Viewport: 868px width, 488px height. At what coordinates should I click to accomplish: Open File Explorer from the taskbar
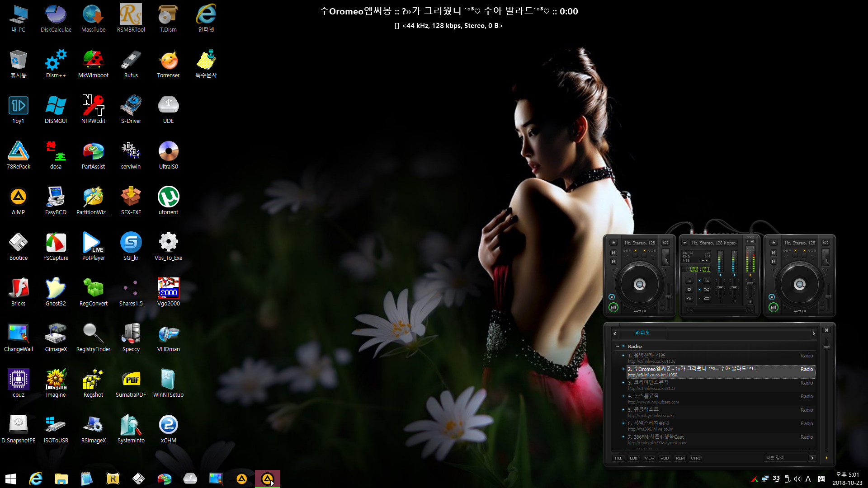[61, 479]
